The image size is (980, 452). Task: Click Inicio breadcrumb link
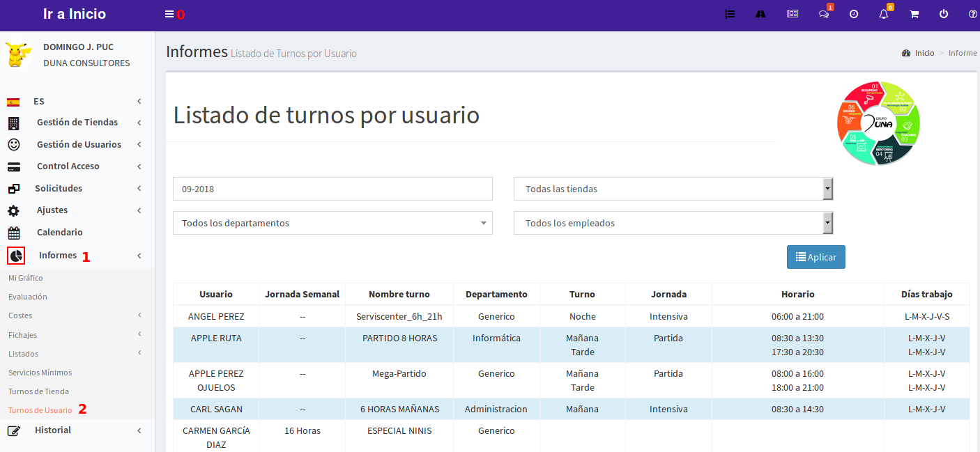coord(925,53)
